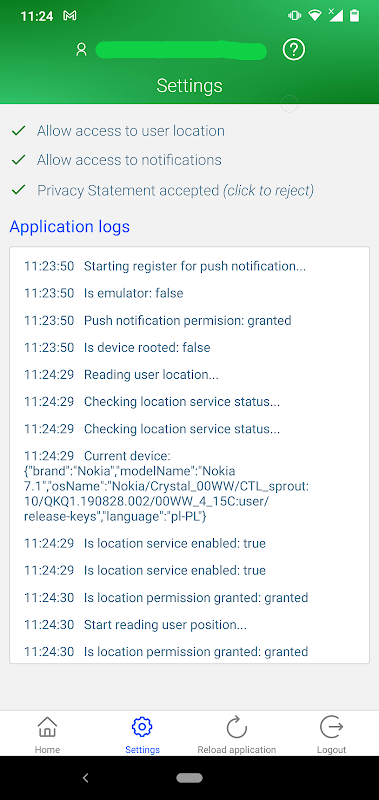Viewport: 379px width, 800px height.
Task: Select the Settings gear icon
Action: [x=142, y=727]
